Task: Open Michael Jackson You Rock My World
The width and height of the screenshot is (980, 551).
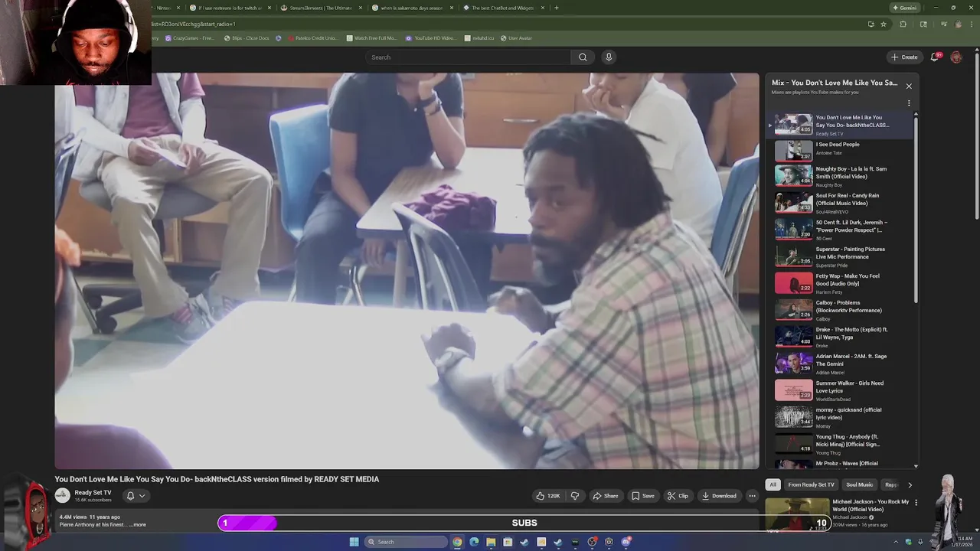Action: pos(871,506)
